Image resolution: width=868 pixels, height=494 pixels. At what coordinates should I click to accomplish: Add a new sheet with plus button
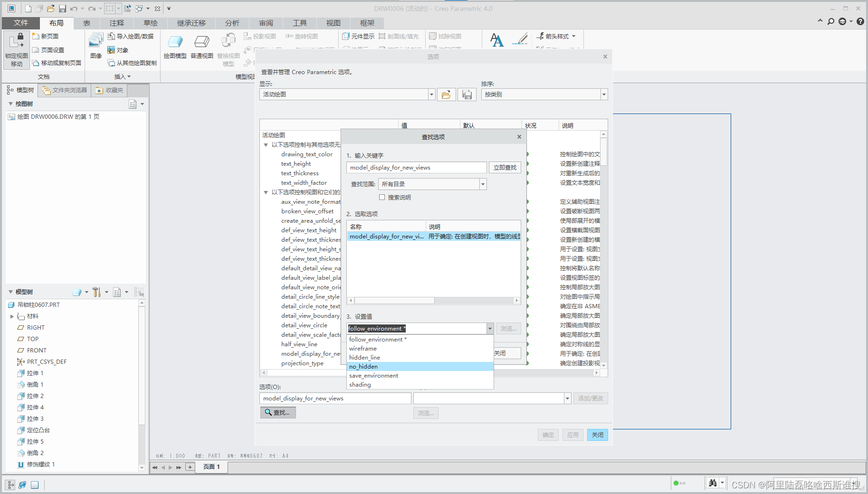(x=190, y=467)
